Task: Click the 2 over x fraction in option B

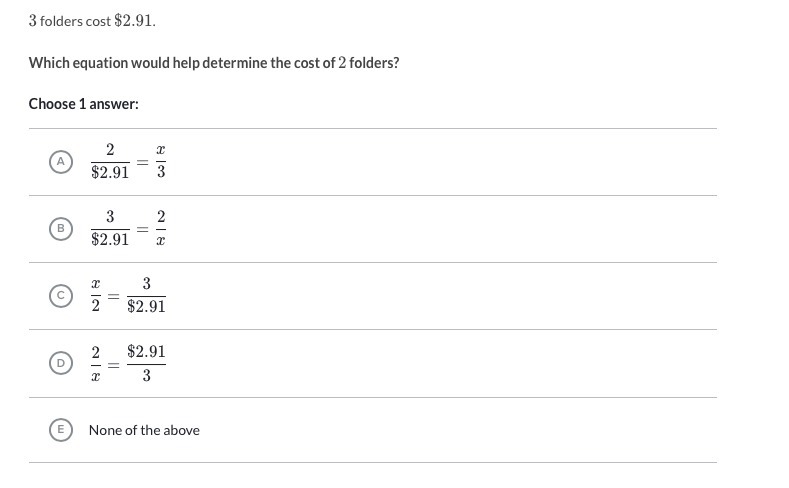Action: tap(160, 228)
